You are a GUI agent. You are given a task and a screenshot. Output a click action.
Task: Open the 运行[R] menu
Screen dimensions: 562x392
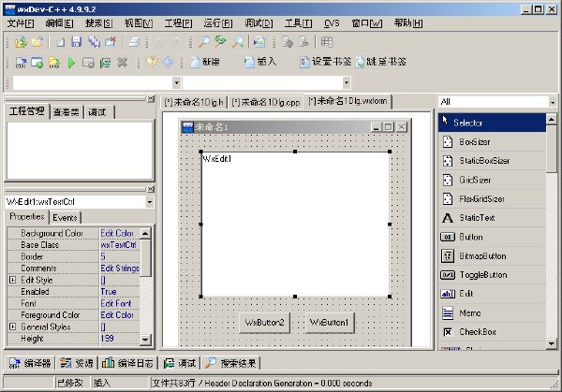point(218,23)
